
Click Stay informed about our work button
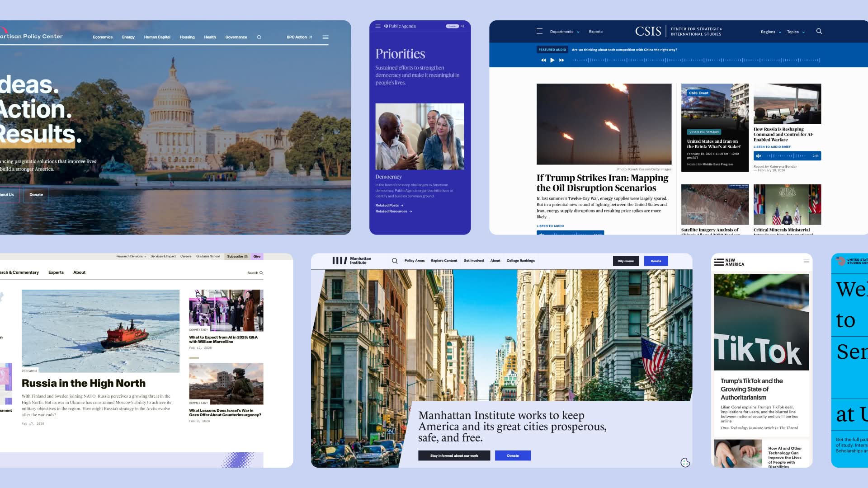[454, 455]
